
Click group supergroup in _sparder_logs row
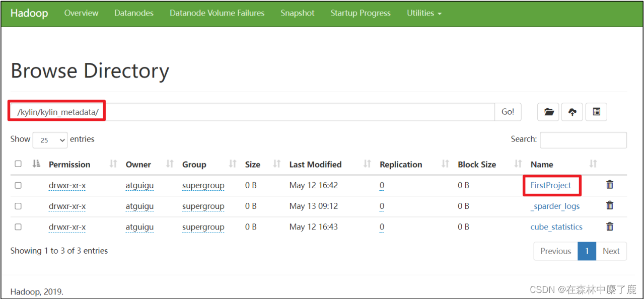pos(203,206)
